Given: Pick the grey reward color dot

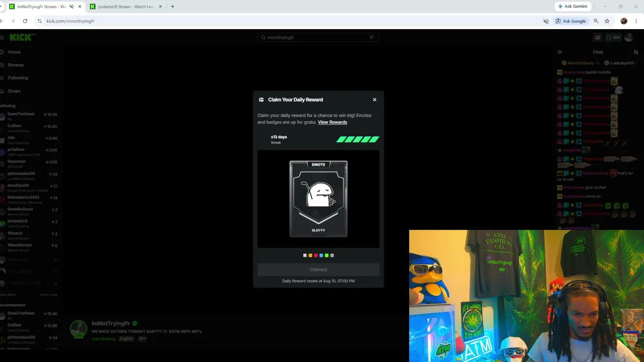Looking at the screenshot, I should pos(332,255).
